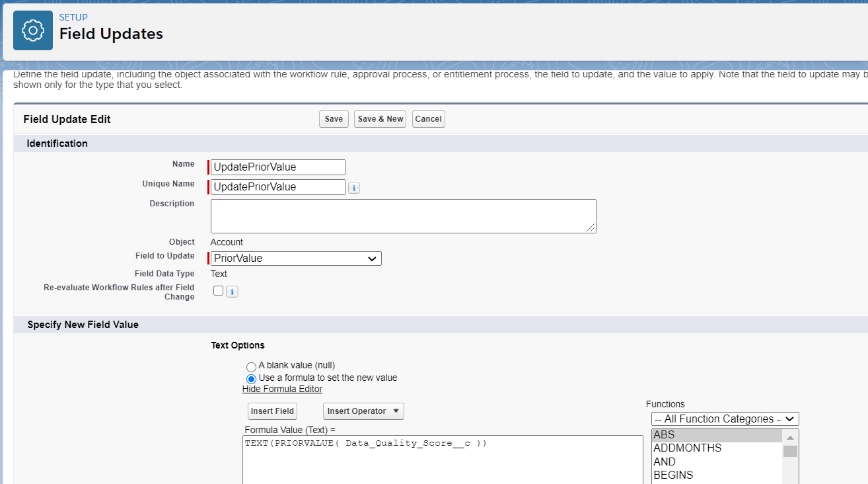868x484 pixels.
Task: Click info icon next to Re-evaluate checkbox
Action: 232,291
